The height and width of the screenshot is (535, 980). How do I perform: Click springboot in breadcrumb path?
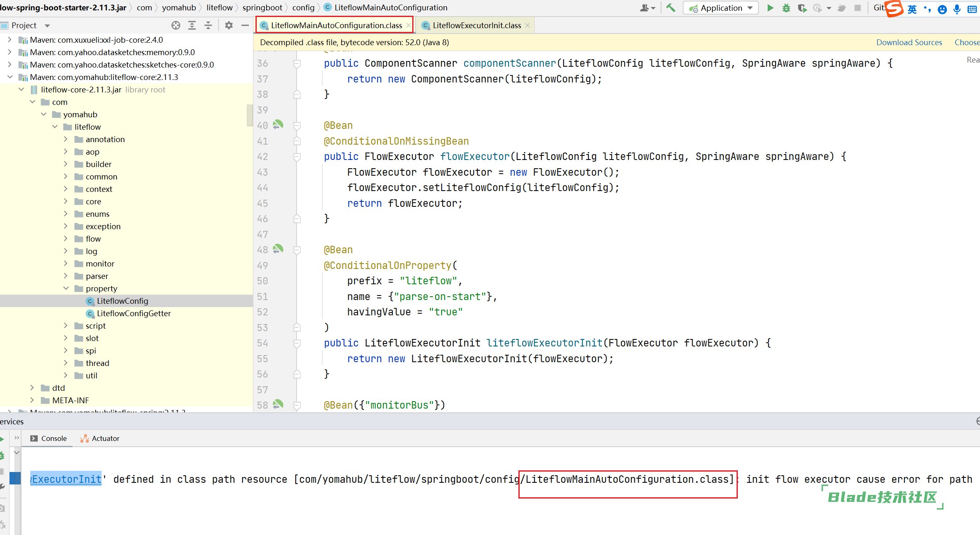click(262, 7)
